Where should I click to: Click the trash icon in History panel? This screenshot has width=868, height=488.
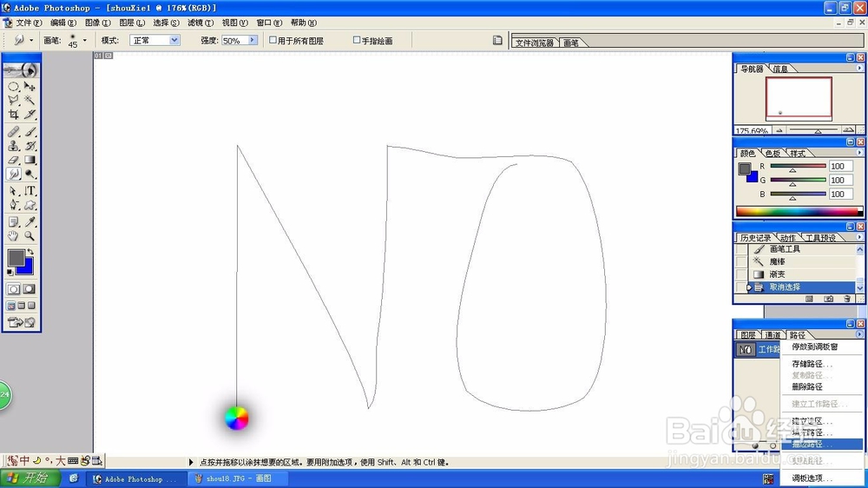(x=847, y=299)
